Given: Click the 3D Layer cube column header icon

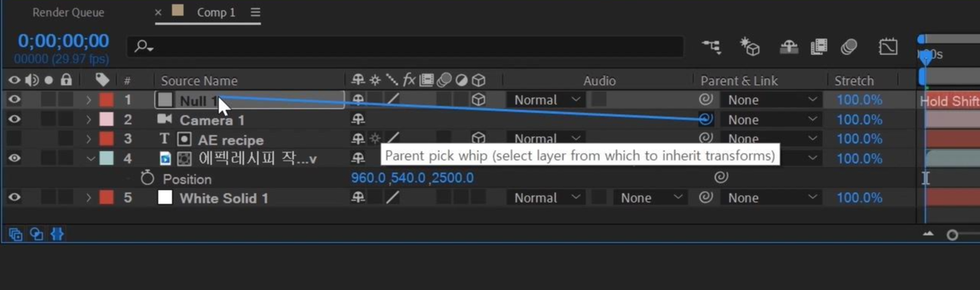Looking at the screenshot, I should 478,80.
